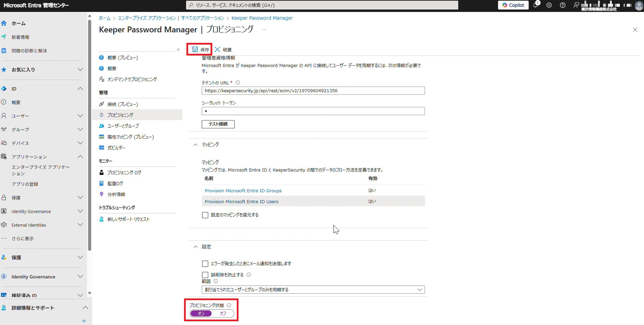Viewport: 644px width, 325px height.
Task: Select ユーザーとグループ menu item
Action: tap(123, 126)
